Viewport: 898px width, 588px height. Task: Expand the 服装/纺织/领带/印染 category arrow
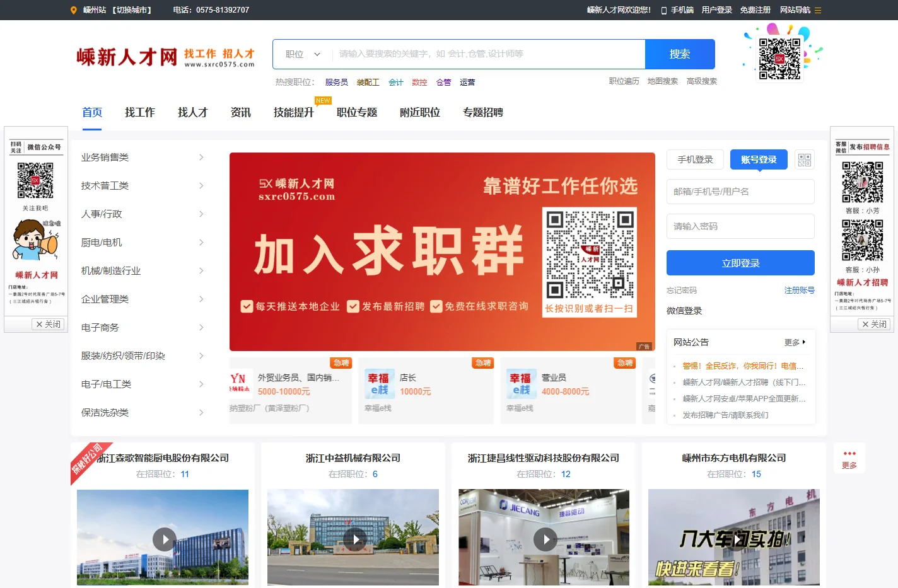(x=201, y=355)
